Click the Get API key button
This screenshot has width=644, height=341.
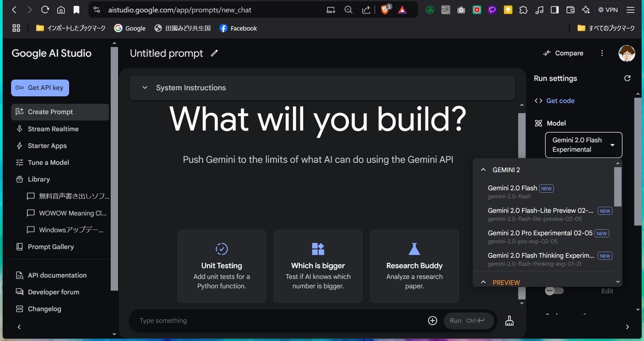(x=40, y=88)
